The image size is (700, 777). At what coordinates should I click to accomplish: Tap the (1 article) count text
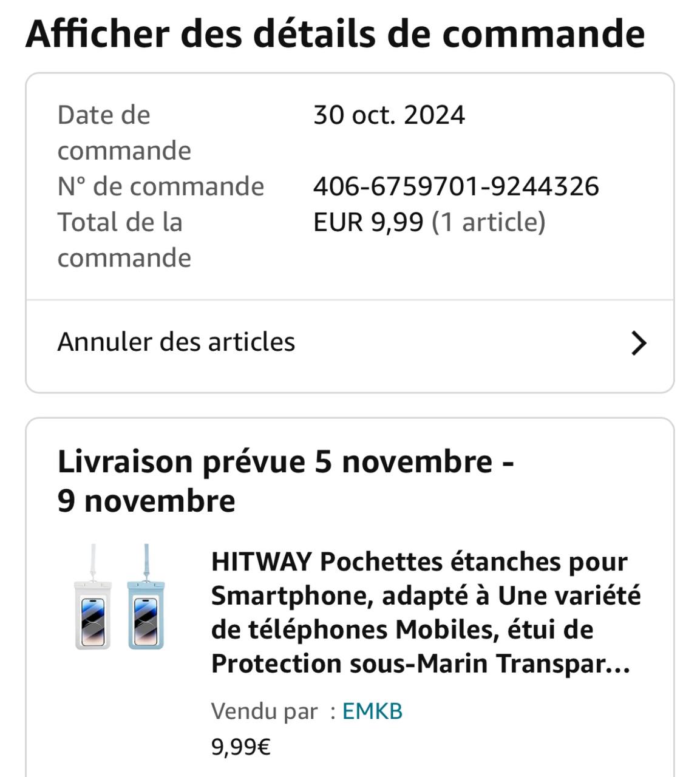489,222
